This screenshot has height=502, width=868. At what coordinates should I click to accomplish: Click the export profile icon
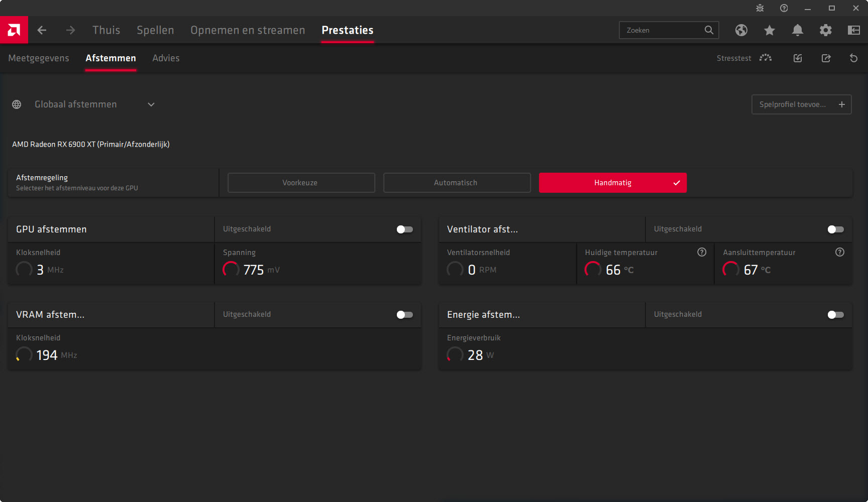[826, 58]
